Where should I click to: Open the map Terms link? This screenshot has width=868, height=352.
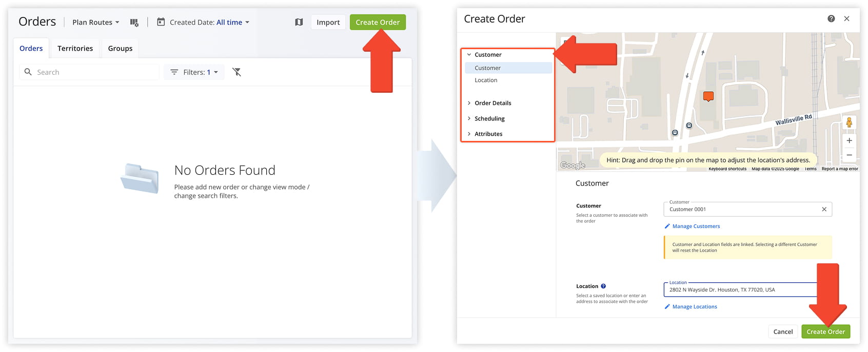tap(811, 169)
